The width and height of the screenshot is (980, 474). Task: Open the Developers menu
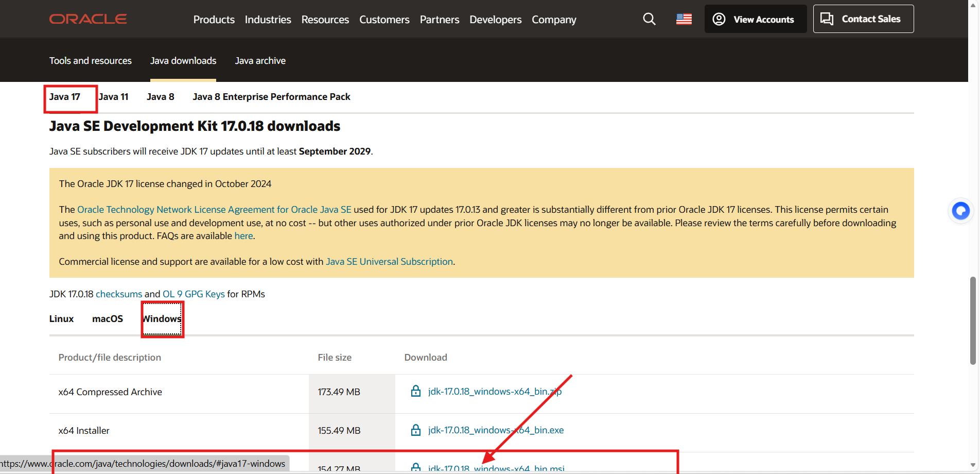pos(496,20)
